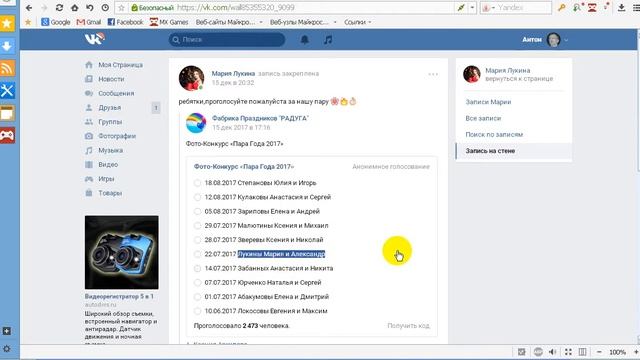640x360 pixels.
Task: Open the downloads arrow icon top right
Action: [x=621, y=7]
